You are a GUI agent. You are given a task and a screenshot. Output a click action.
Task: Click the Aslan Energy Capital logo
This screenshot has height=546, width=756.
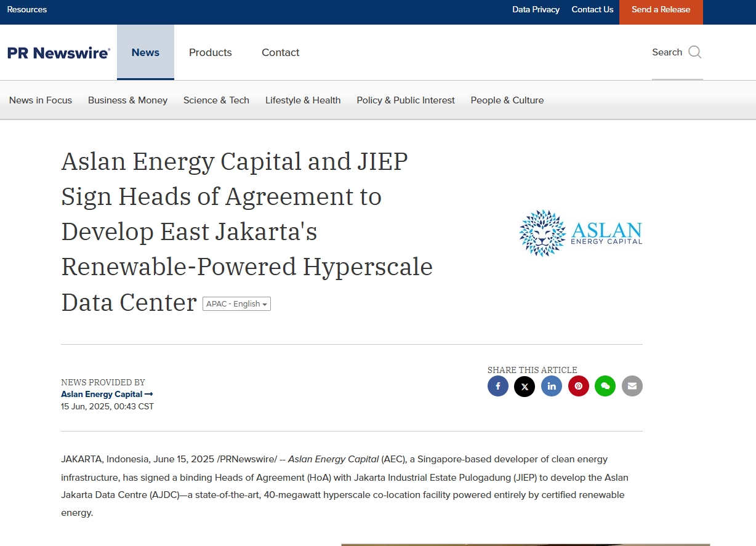581,233
